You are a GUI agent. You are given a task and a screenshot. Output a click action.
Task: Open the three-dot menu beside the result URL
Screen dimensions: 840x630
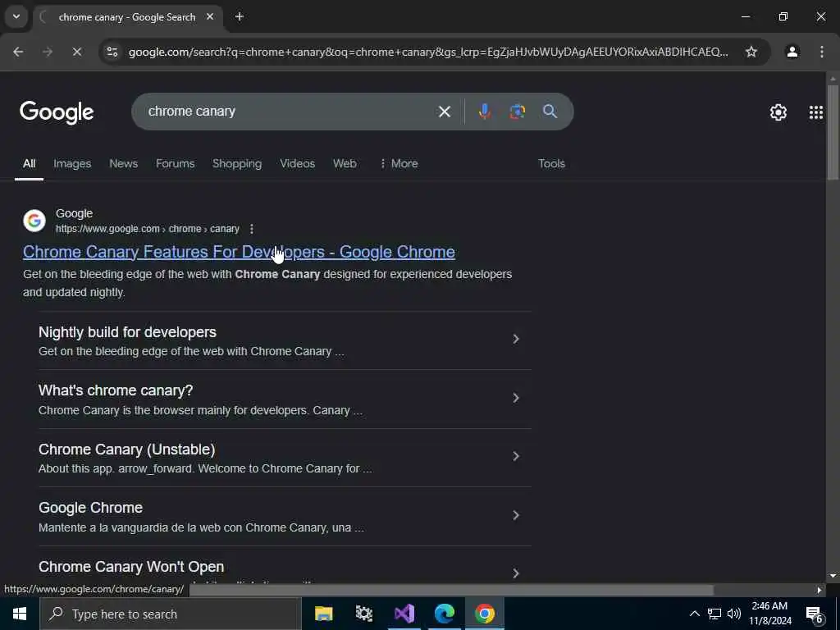252,230
